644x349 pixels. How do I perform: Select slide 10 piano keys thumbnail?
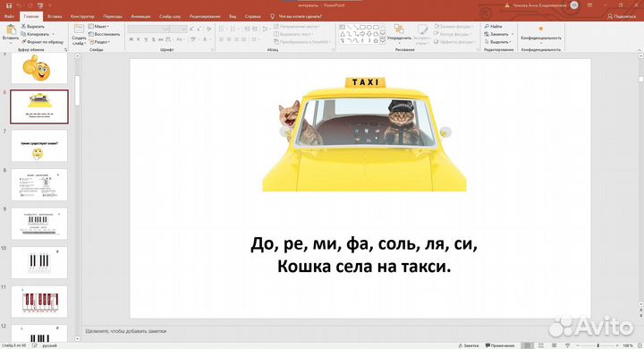coord(39,263)
